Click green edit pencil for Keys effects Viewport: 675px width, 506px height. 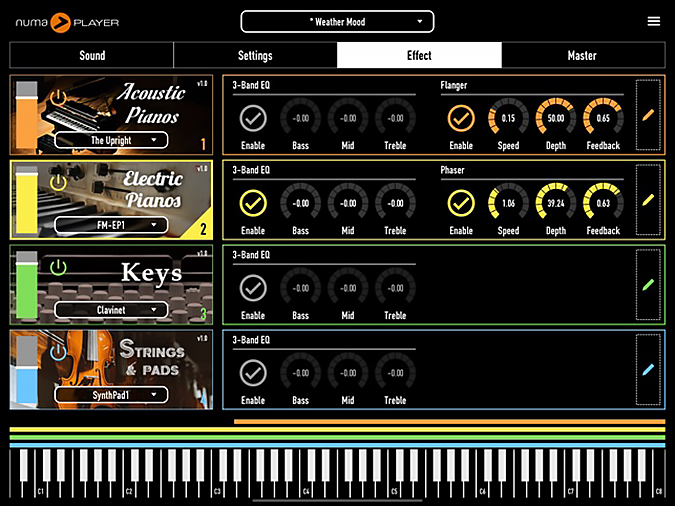(x=648, y=285)
